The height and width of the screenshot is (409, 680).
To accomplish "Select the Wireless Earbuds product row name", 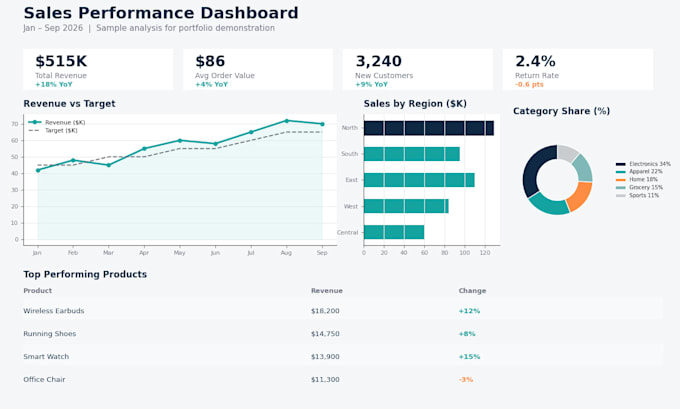I will pos(54,311).
